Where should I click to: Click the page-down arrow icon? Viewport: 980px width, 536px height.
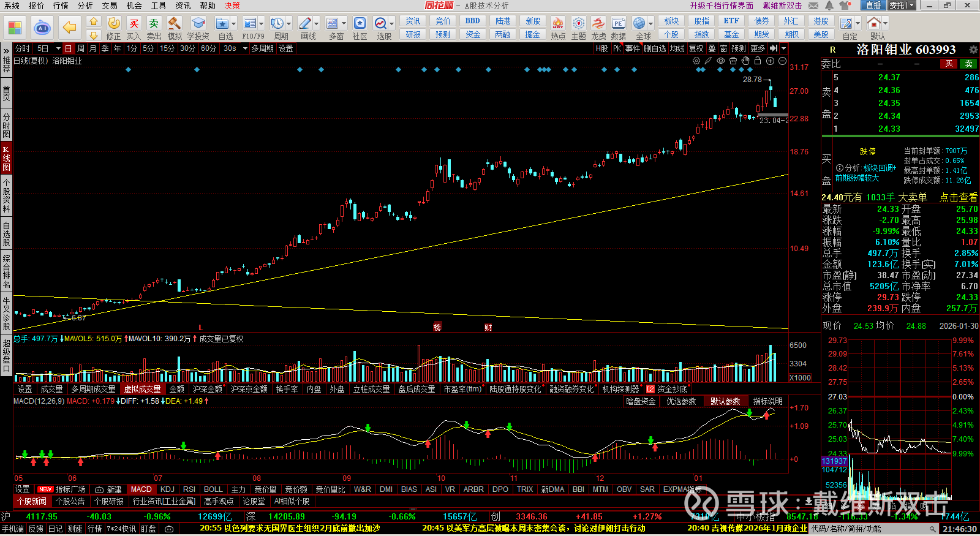[93, 35]
